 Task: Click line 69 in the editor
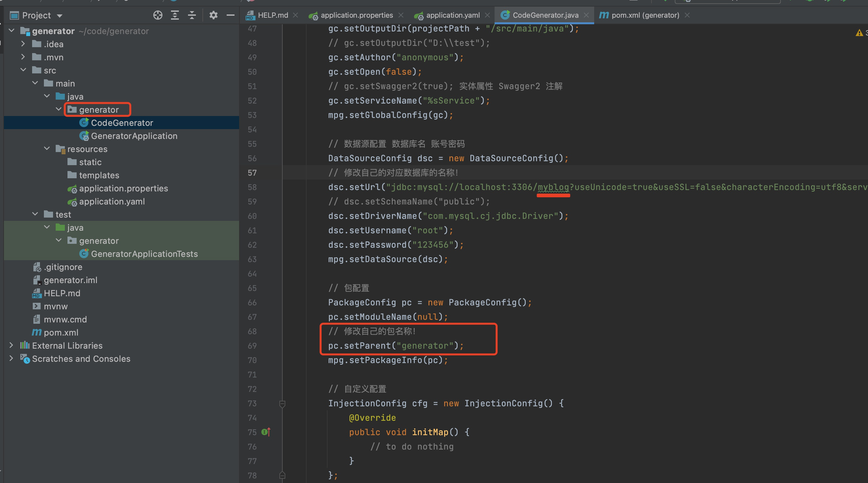(x=396, y=345)
